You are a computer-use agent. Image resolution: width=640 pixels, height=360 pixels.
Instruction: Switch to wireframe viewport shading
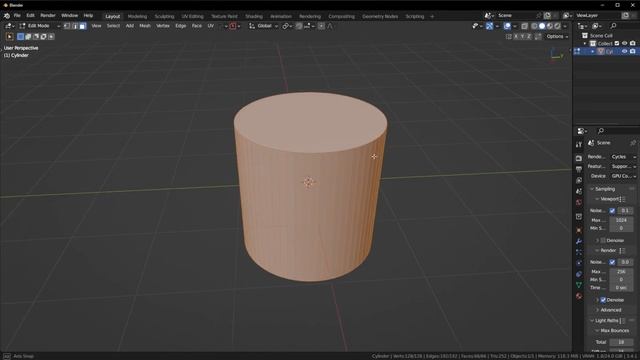[x=534, y=26]
